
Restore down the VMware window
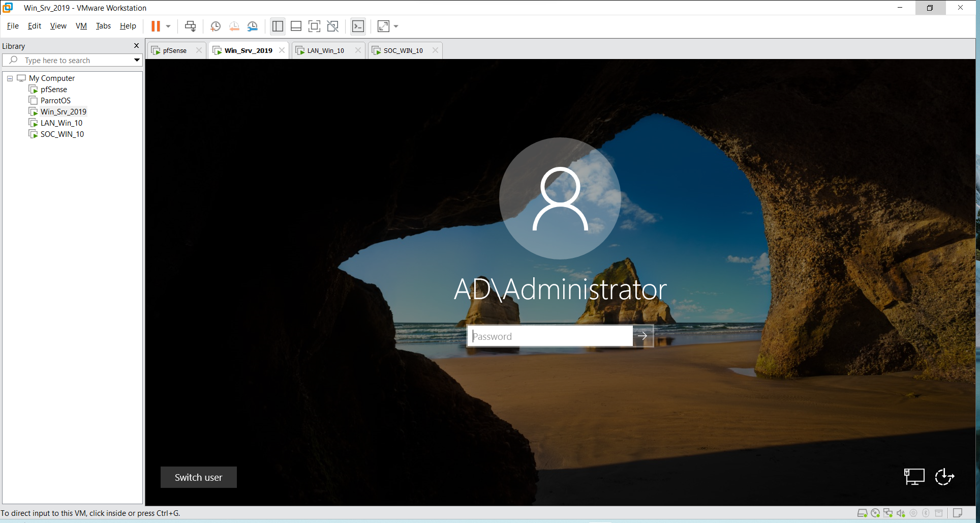click(930, 8)
